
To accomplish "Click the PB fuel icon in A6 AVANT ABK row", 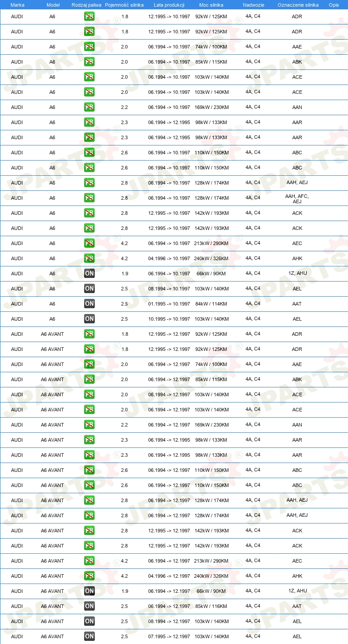I will click(x=89, y=379).
